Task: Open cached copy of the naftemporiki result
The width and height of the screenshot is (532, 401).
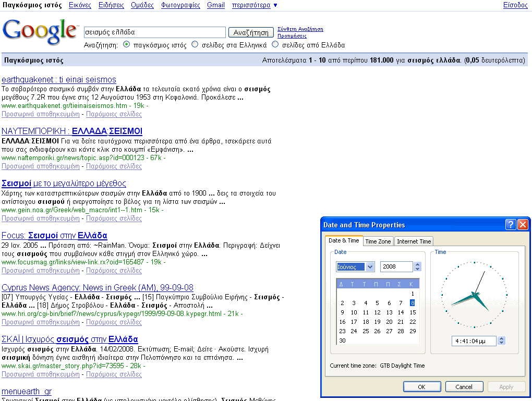Action: pos(41,166)
